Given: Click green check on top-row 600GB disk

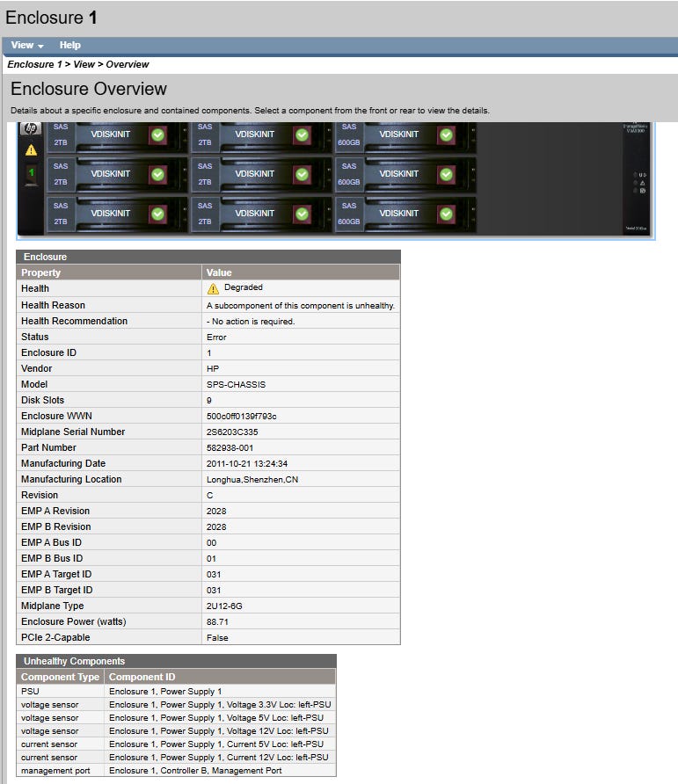Looking at the screenshot, I should tap(447, 134).
